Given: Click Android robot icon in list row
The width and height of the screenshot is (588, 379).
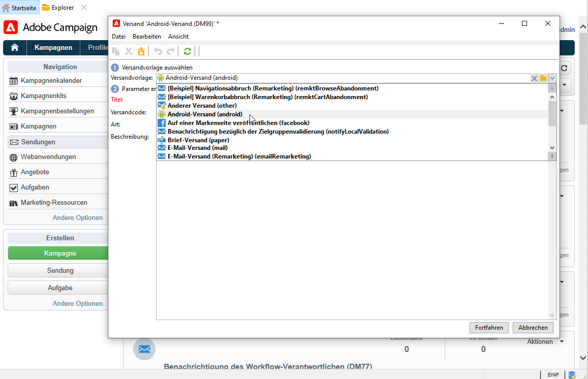Looking at the screenshot, I should (161, 114).
